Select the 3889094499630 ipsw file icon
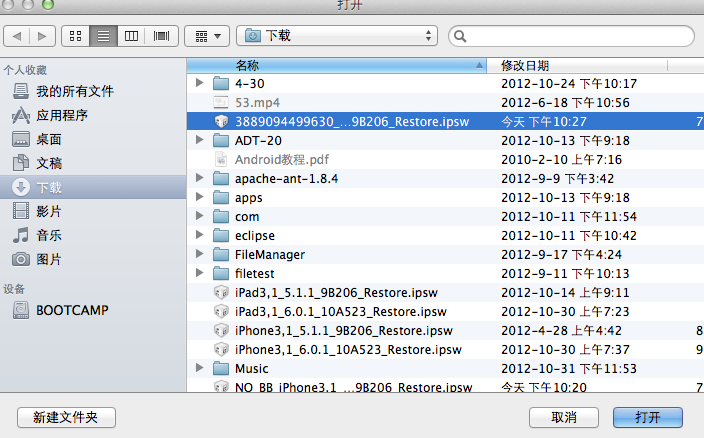This screenshot has height=438, width=704. pos(221,121)
